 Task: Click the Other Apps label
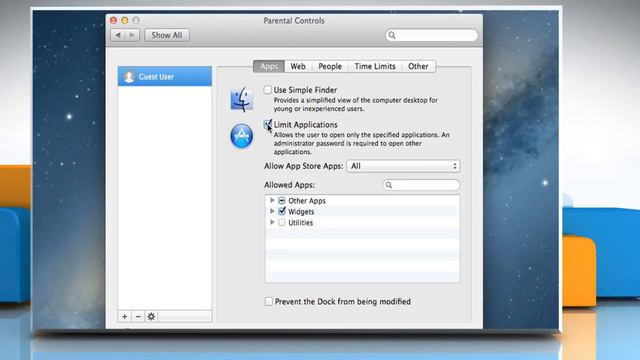307,200
